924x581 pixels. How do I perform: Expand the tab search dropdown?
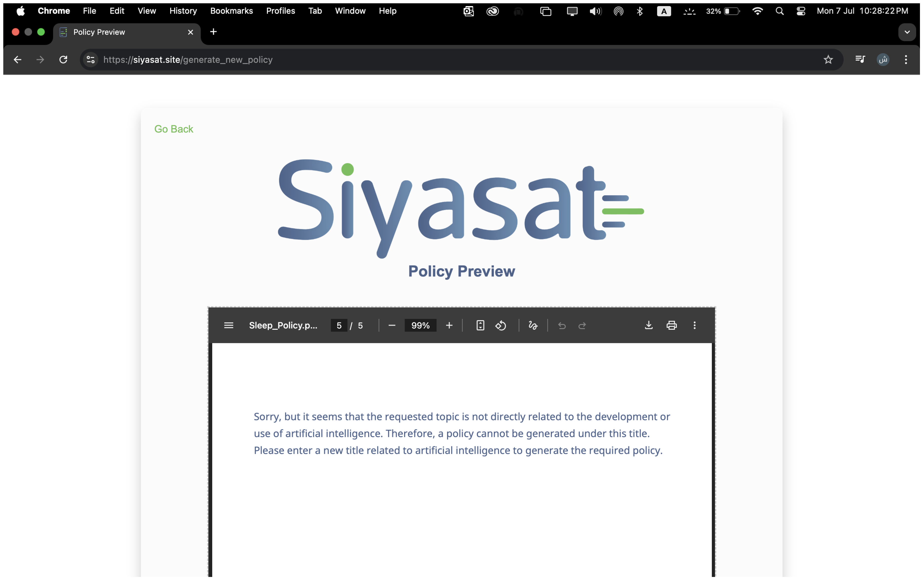(907, 32)
